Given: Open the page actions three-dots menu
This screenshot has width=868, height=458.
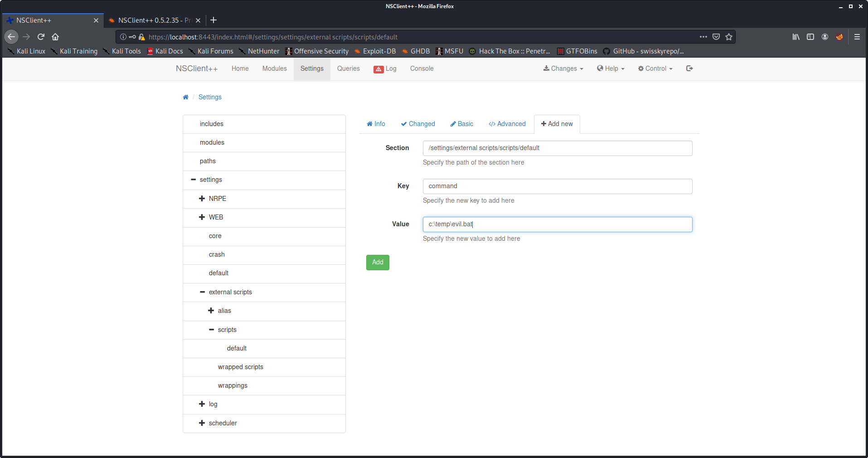Looking at the screenshot, I should pyautogui.click(x=703, y=37).
